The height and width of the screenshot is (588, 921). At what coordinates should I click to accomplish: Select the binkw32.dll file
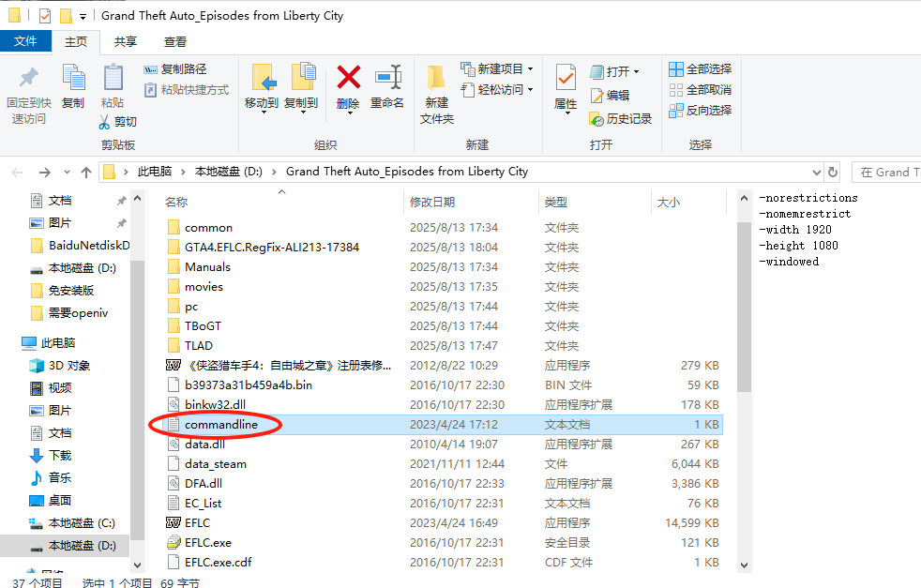(x=215, y=405)
